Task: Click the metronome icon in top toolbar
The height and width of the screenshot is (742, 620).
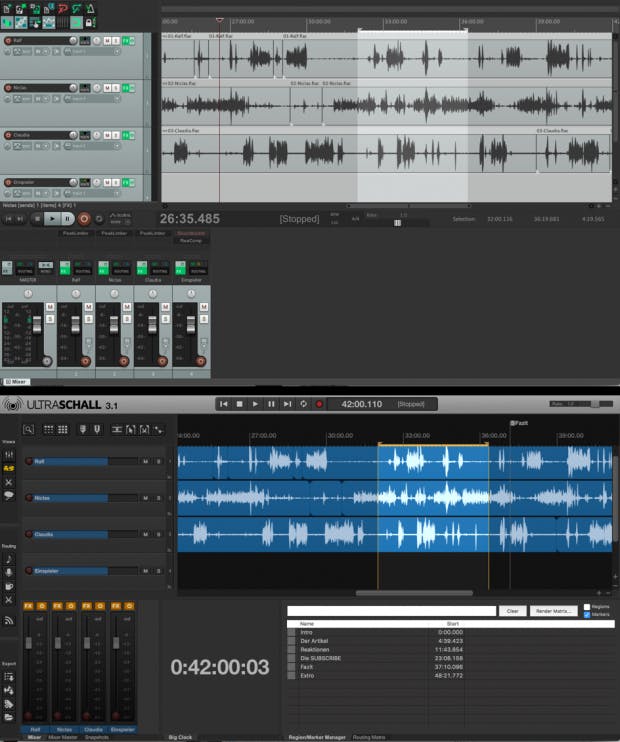Action: tap(90, 9)
